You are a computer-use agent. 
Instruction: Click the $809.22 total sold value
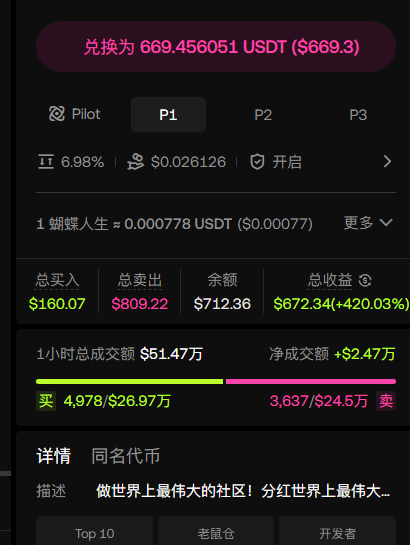click(x=140, y=304)
